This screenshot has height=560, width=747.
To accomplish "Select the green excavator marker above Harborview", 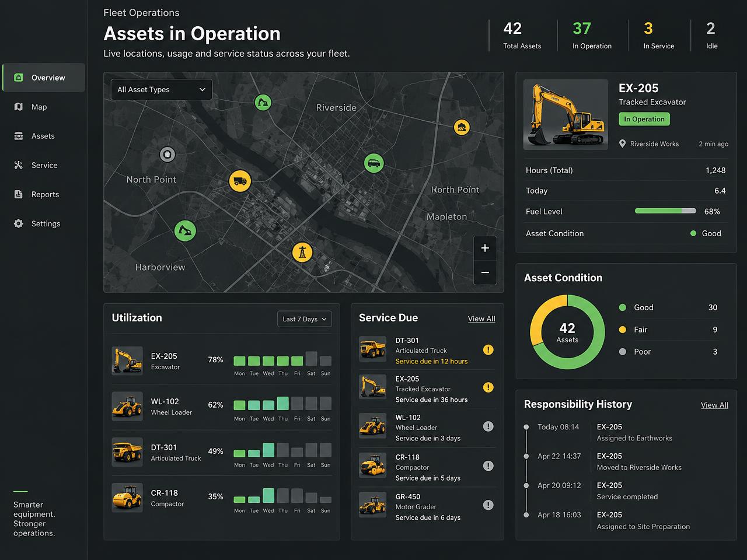I will pos(185,230).
